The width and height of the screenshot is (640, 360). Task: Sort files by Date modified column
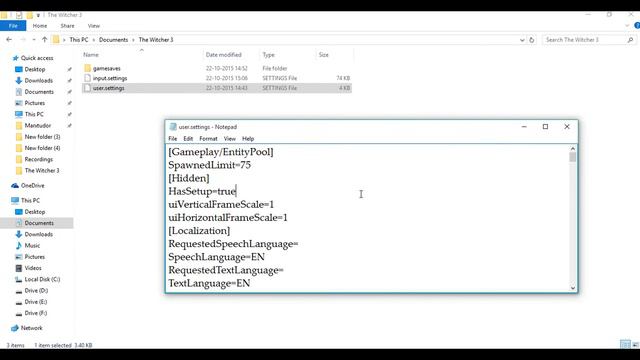click(x=224, y=55)
